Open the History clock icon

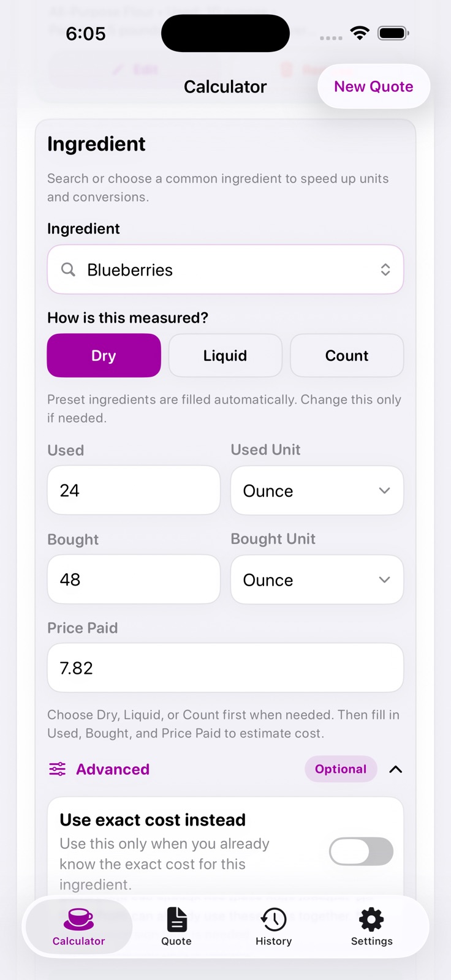(273, 919)
